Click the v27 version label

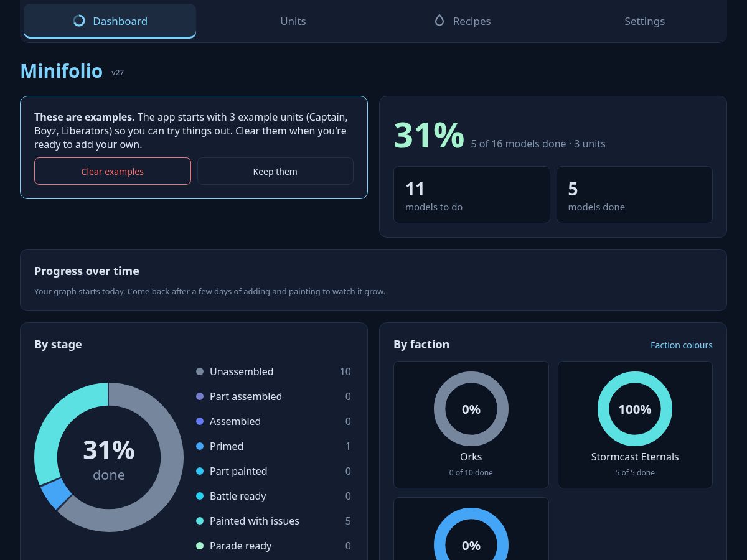118,73
